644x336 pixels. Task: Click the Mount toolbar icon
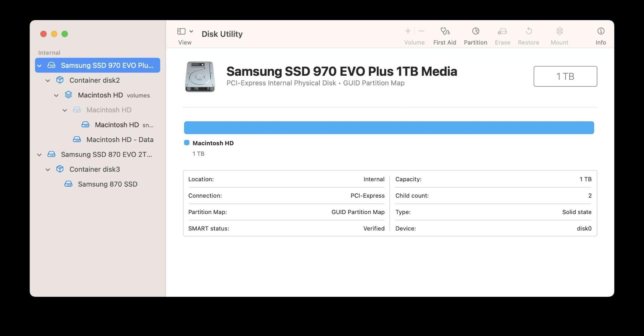click(559, 31)
